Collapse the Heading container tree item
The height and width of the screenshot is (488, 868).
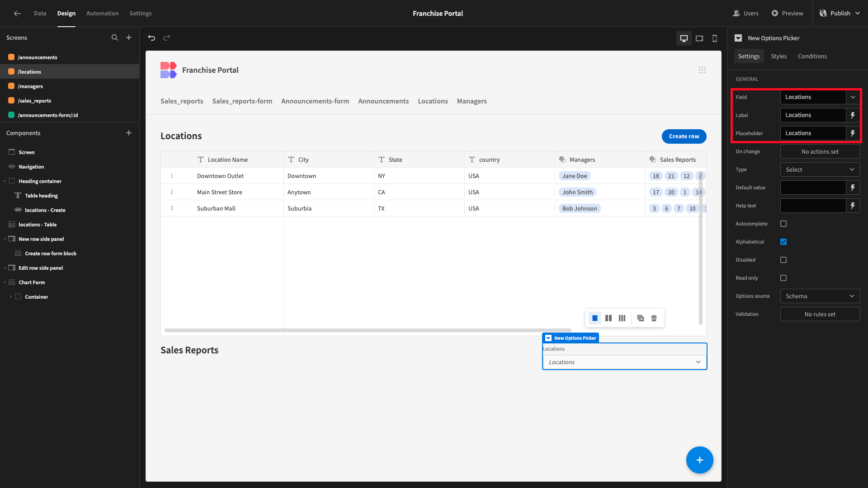tap(5, 181)
